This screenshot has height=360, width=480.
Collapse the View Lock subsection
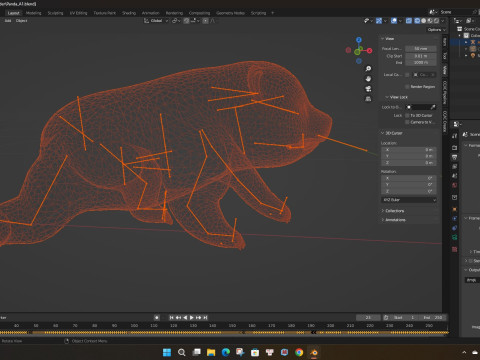pyautogui.click(x=387, y=97)
